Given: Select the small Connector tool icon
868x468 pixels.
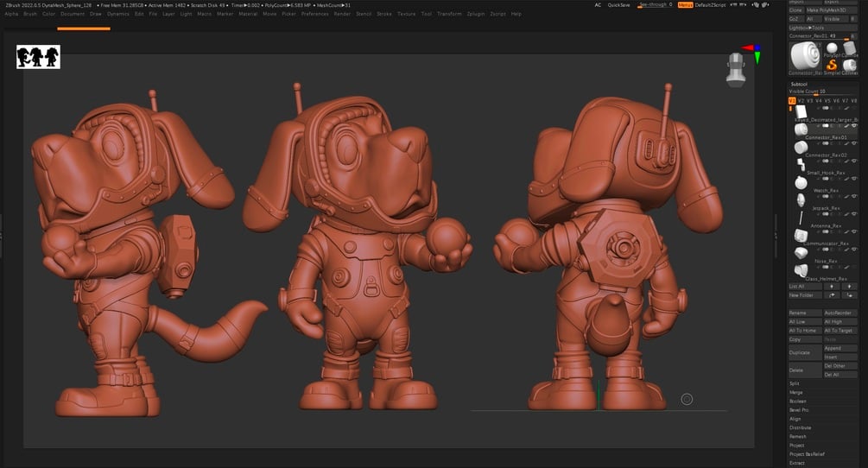Looking at the screenshot, I should [x=850, y=66].
